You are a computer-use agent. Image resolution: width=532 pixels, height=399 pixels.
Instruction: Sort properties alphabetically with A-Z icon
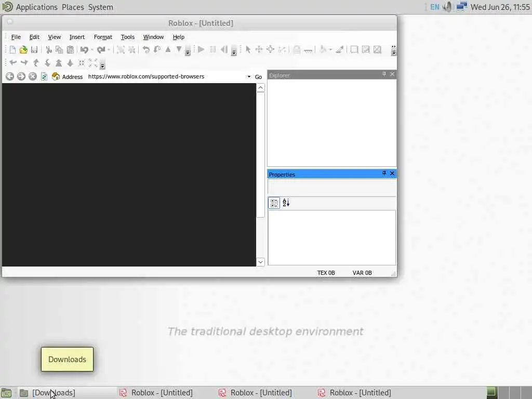tap(286, 203)
